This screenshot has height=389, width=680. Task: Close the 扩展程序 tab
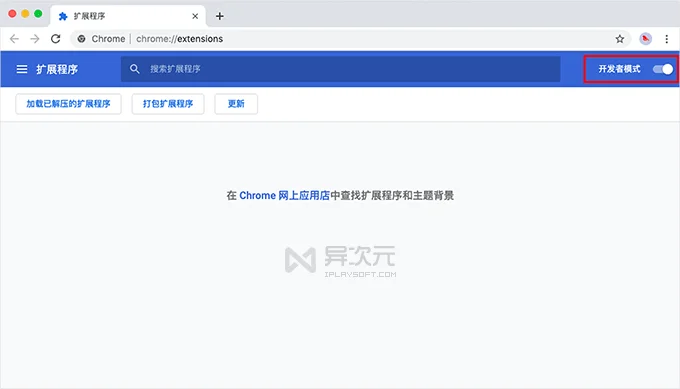coord(195,16)
